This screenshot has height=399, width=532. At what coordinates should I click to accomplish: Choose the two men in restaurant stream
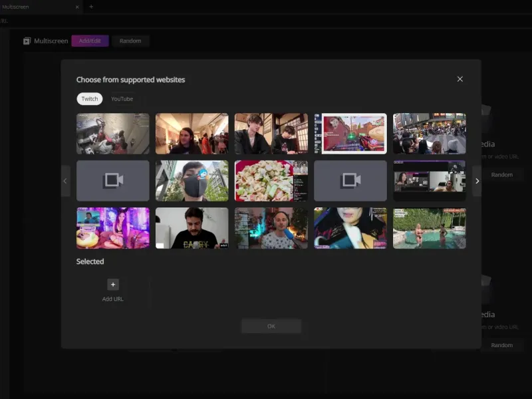(271, 134)
